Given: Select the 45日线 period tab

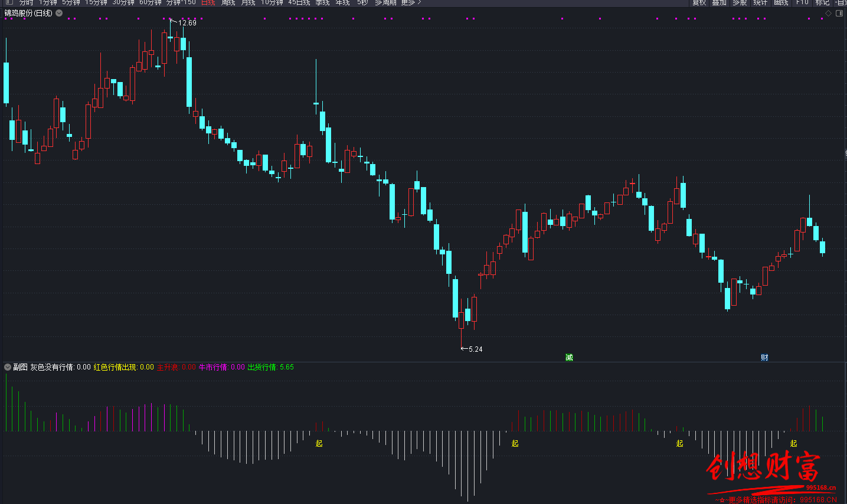Looking at the screenshot, I should tap(299, 2).
